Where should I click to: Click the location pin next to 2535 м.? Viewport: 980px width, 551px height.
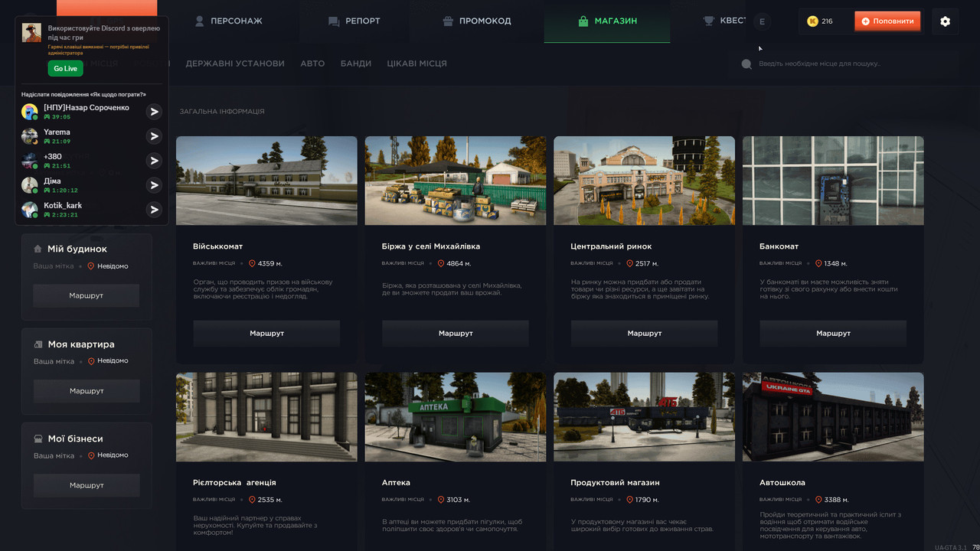(x=253, y=500)
